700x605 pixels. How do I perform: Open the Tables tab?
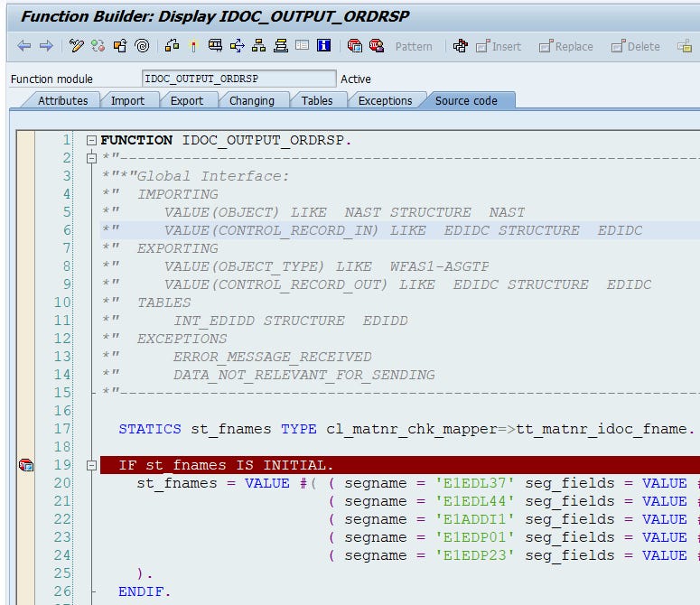pyautogui.click(x=317, y=101)
